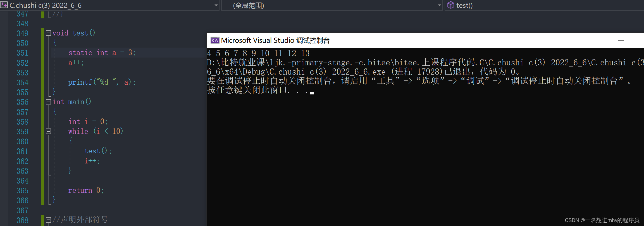Collapse the int main() function block
This screenshot has width=644, height=226.
click(48, 102)
